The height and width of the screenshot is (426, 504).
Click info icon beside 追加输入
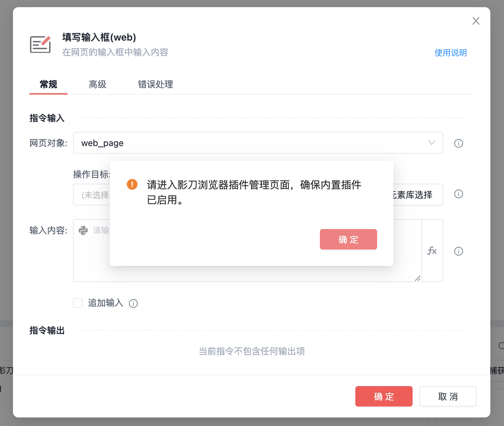click(133, 303)
